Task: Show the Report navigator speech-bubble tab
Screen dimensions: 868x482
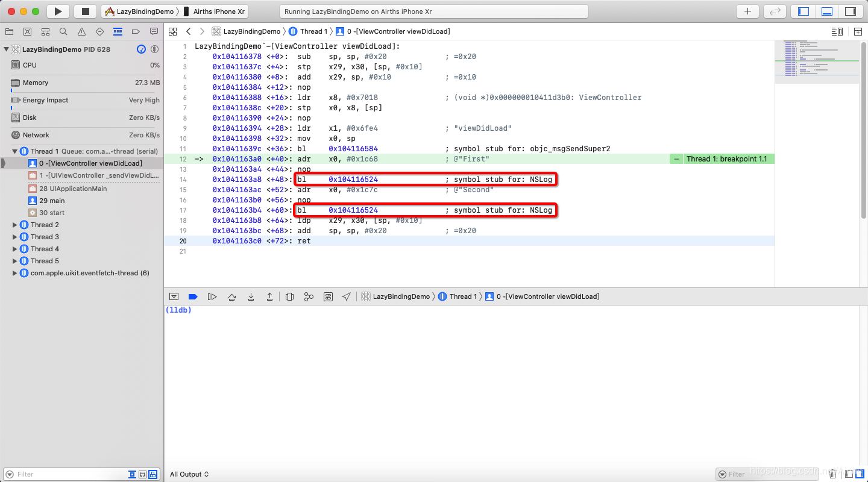Action: tap(154, 31)
